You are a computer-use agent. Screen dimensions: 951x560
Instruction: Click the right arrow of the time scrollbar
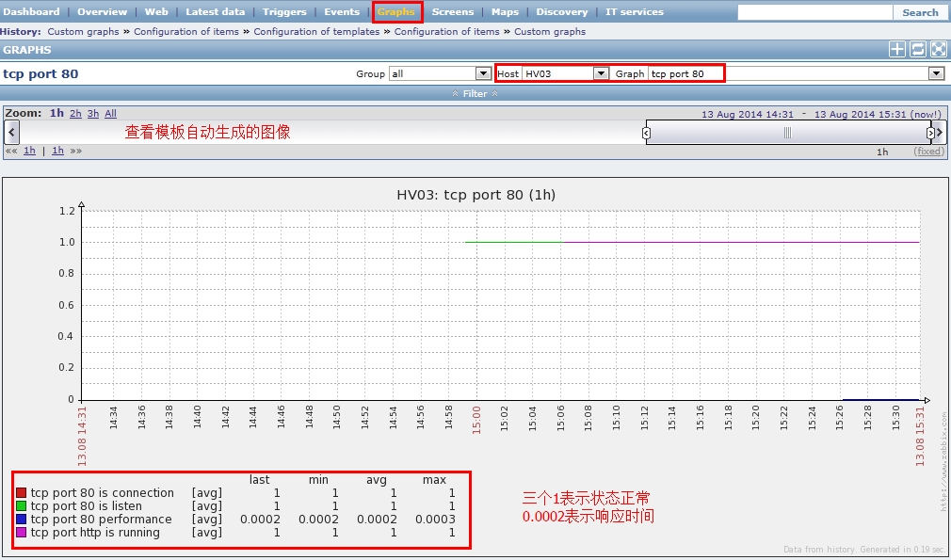(x=940, y=133)
